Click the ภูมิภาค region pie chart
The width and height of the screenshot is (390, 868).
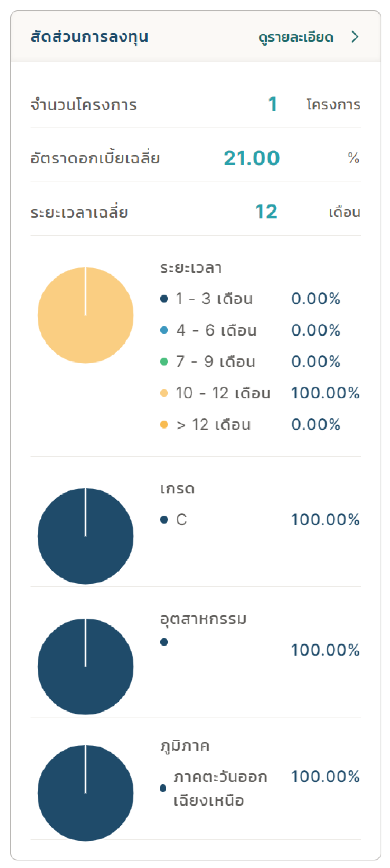(86, 793)
